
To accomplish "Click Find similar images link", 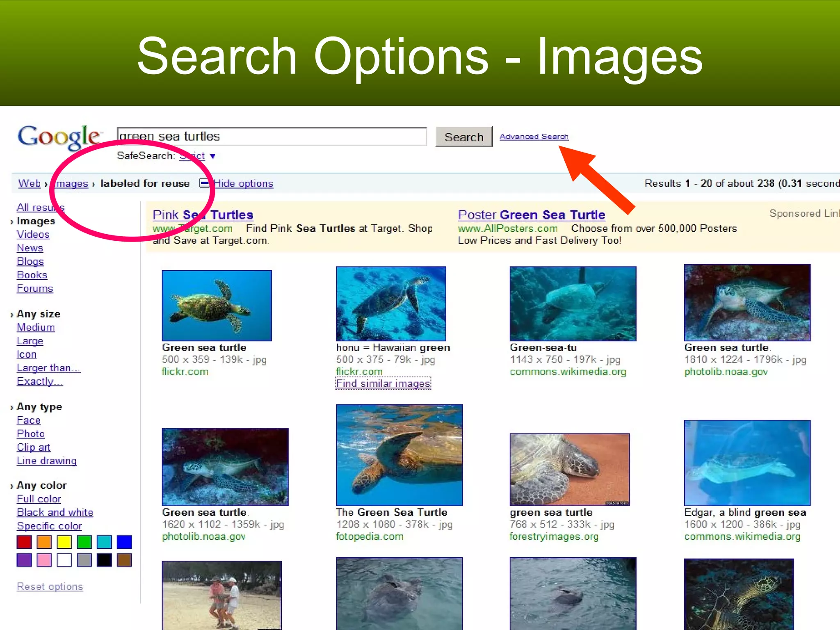I will 383,383.
